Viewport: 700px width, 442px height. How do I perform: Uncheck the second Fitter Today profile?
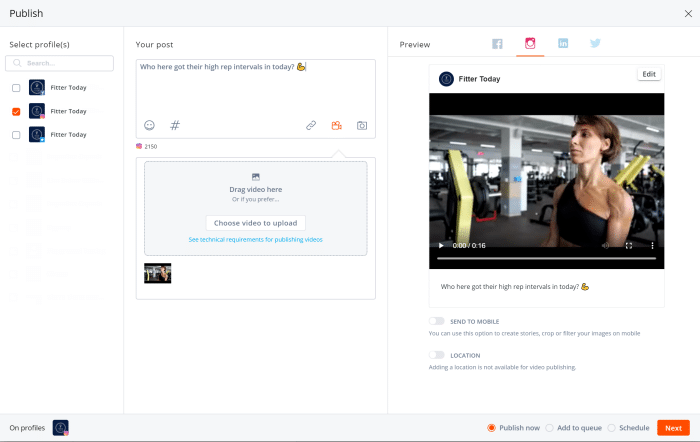click(x=16, y=111)
